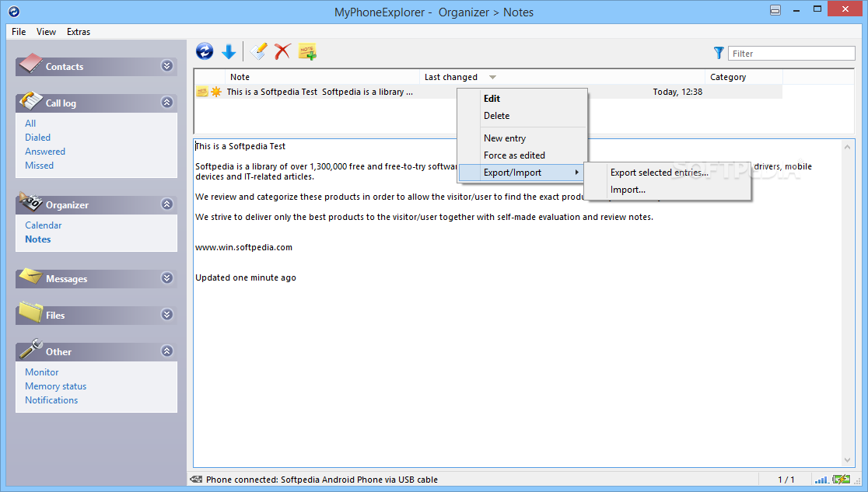
Task: Click the note text scrollbar down arrow
Action: 847,460
